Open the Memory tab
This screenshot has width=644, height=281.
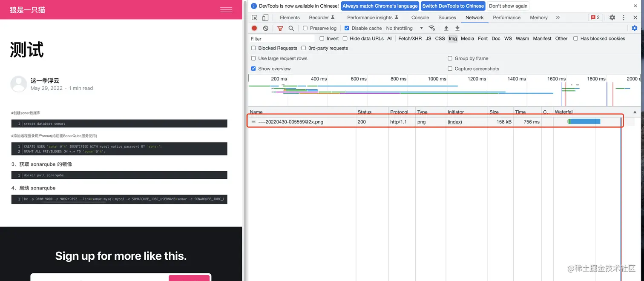[x=539, y=17]
